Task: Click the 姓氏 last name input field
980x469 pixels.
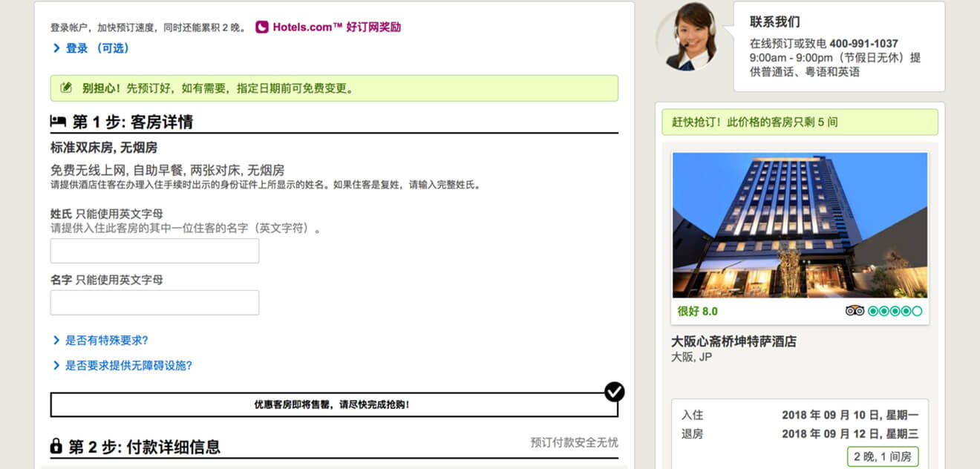Action: (x=154, y=251)
